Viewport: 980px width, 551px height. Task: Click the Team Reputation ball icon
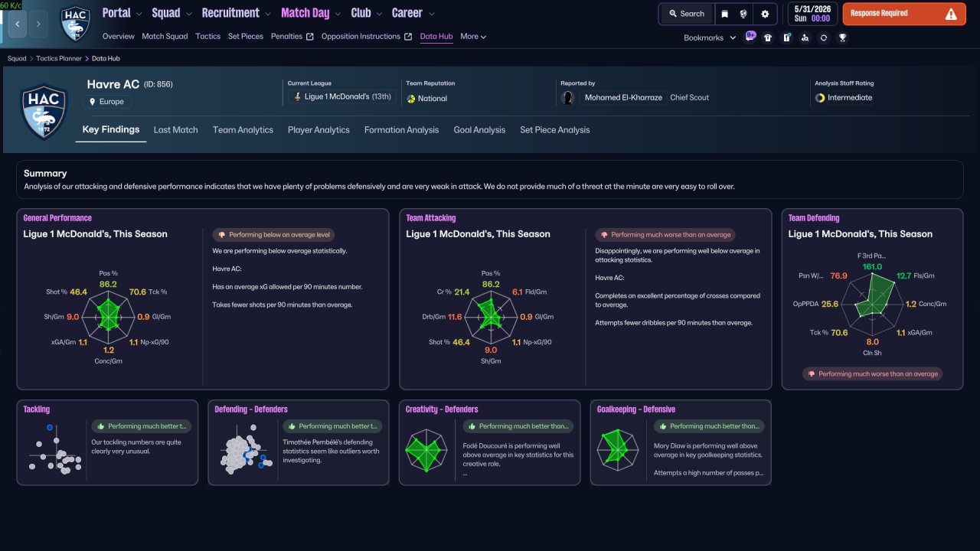(x=411, y=98)
